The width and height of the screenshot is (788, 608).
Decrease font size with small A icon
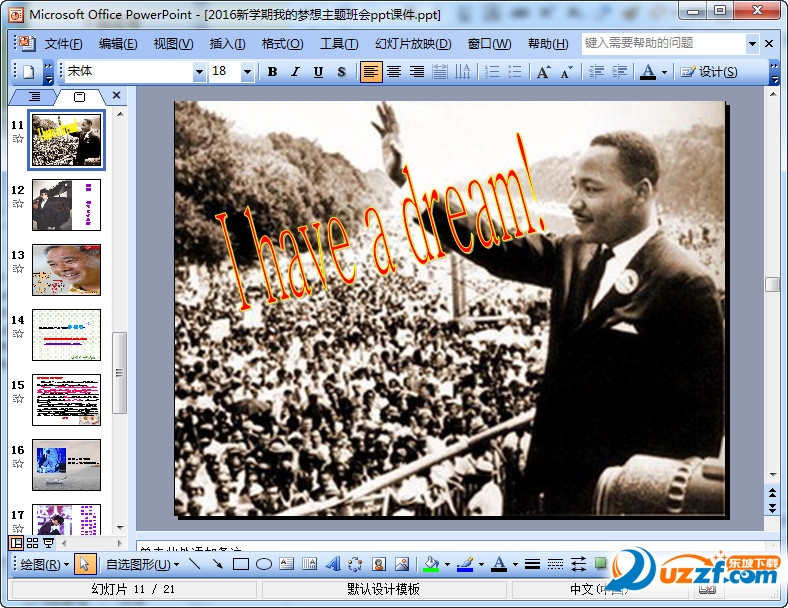tap(566, 72)
